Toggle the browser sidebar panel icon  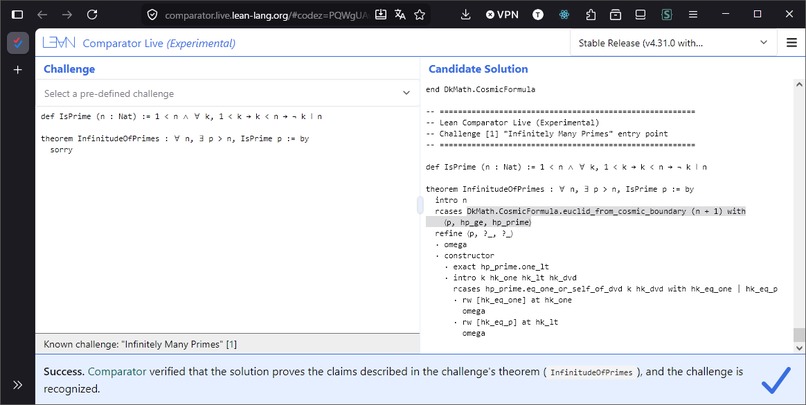click(17, 14)
